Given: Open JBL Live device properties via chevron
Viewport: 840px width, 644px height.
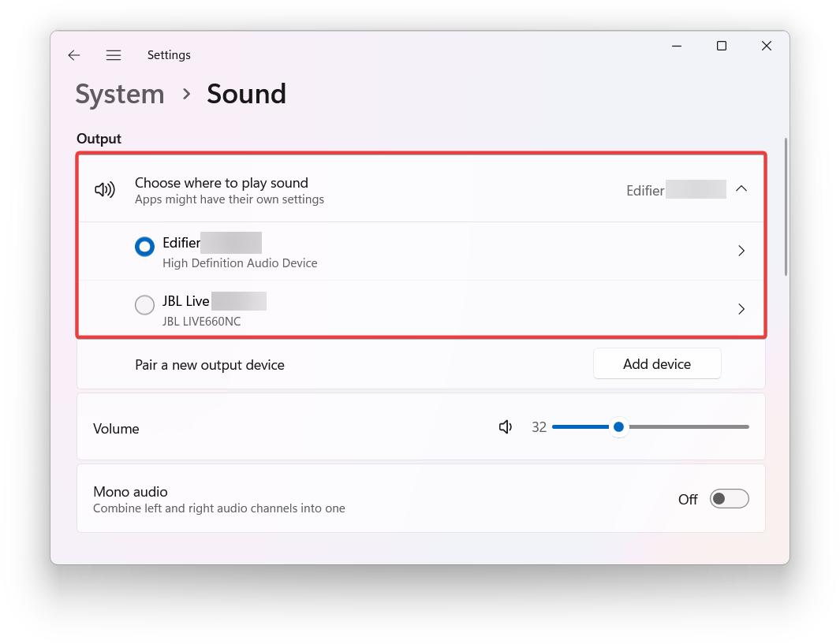Looking at the screenshot, I should [x=741, y=309].
